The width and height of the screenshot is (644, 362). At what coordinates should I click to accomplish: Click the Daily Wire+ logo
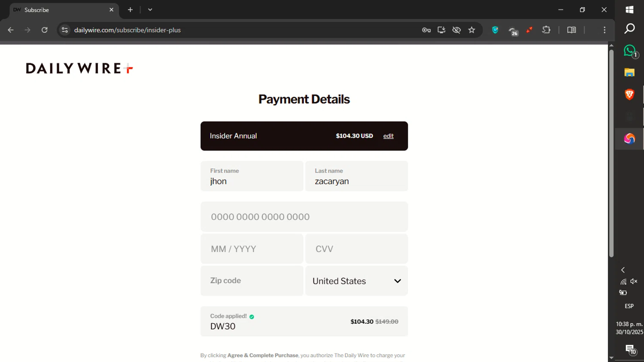coord(79,68)
